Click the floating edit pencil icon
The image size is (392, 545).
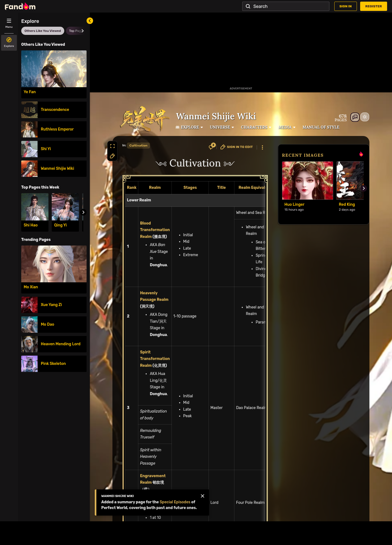112,156
